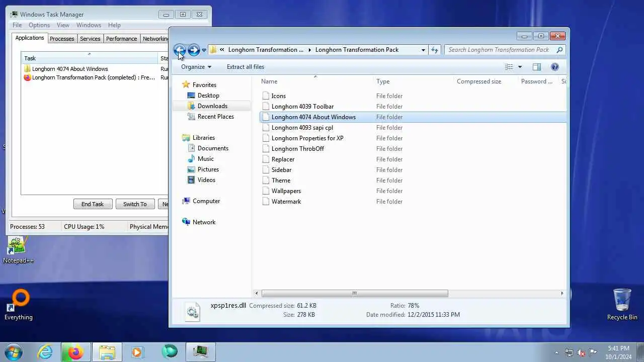Expand the address bar path dropdown arrow

click(x=423, y=50)
